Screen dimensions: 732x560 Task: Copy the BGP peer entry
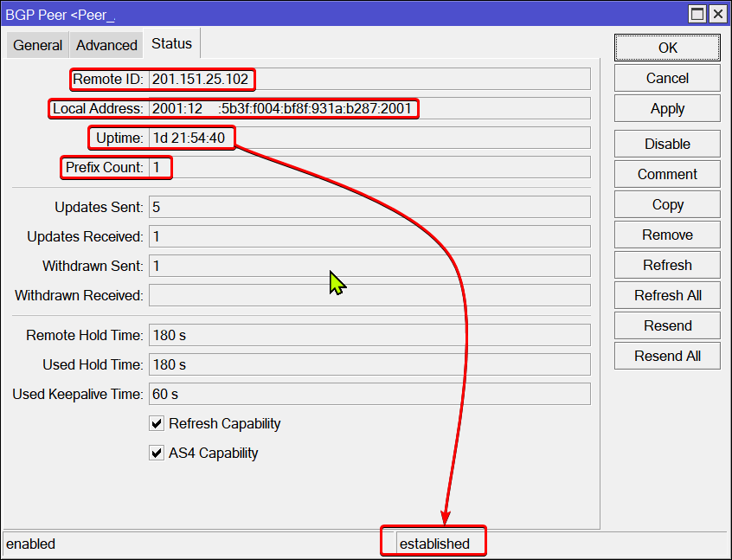(x=667, y=204)
